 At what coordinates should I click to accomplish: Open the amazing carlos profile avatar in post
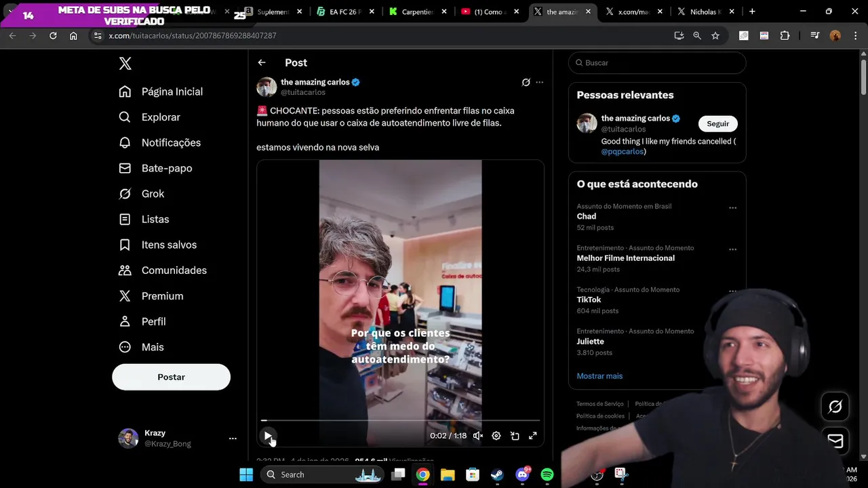(267, 87)
